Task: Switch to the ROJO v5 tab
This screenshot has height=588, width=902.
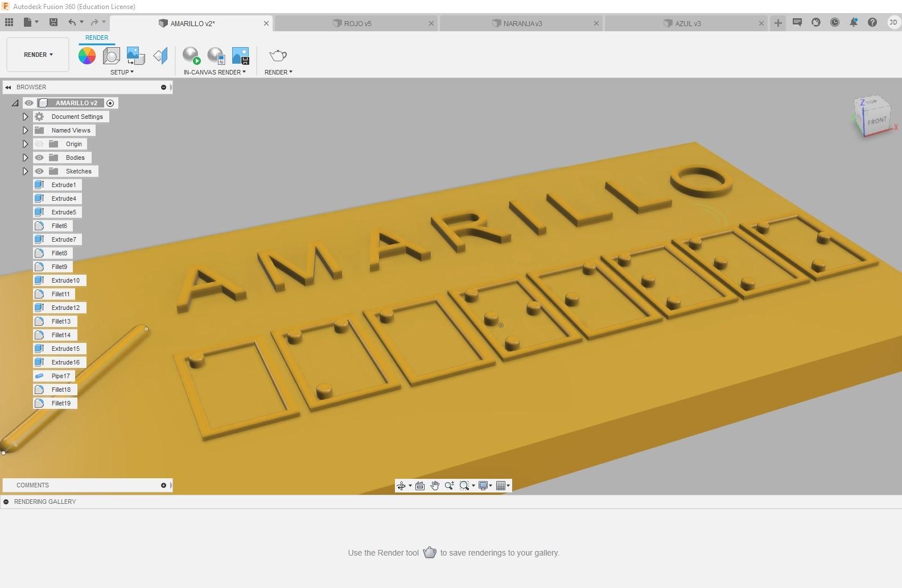Action: click(357, 23)
